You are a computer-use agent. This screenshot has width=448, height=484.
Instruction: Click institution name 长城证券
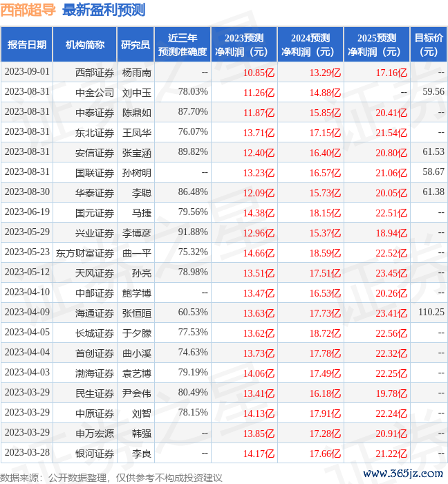tap(95, 334)
